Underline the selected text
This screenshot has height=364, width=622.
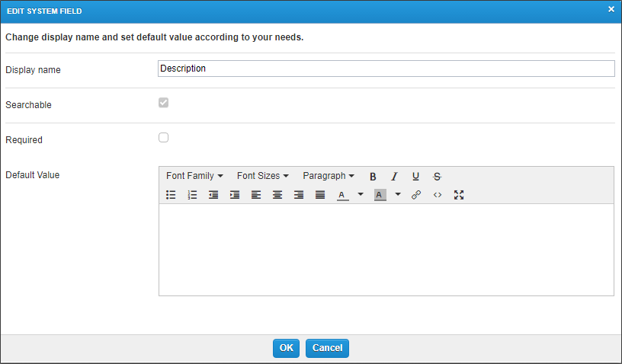[415, 176]
